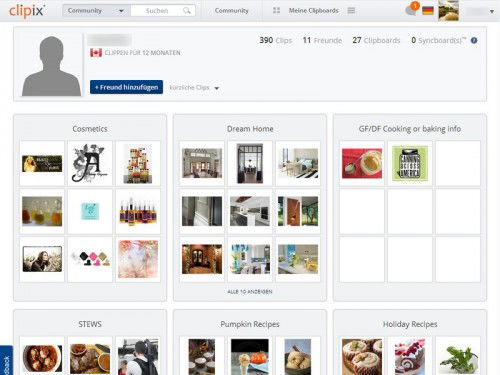Viewport: 500px width, 375px height.
Task: Open the grid view icon beside Meine Clipboards
Action: pos(276,11)
